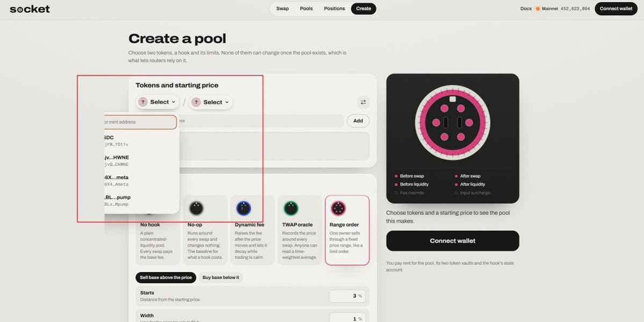The height and width of the screenshot is (322, 644).
Task: Open the second token Select dropdown
Action: (211, 102)
